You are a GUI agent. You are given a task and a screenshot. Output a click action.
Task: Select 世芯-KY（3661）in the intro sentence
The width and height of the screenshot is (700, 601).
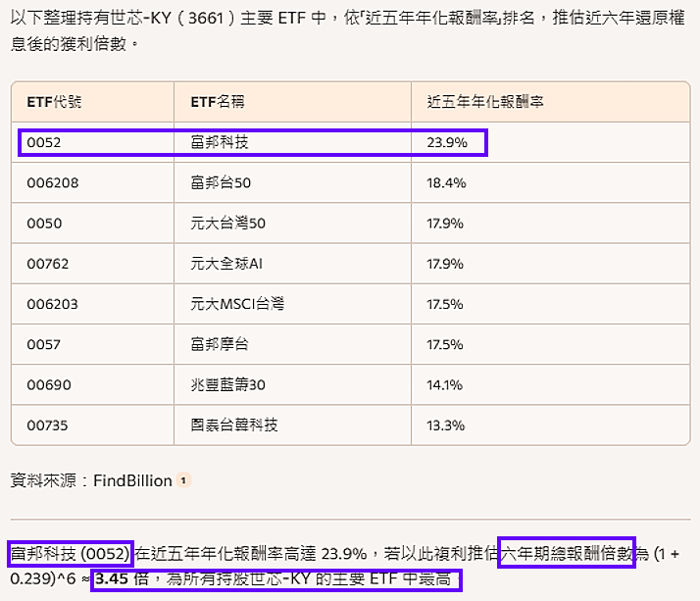[x=173, y=18]
